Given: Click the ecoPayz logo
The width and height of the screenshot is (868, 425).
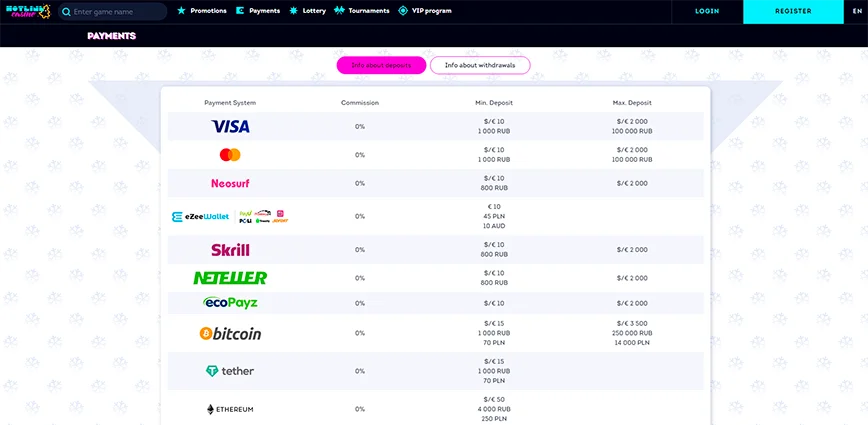Looking at the screenshot, I should point(230,303).
